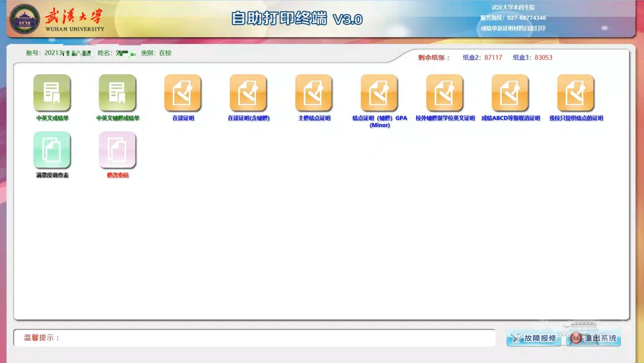Image resolution: width=644 pixels, height=363 pixels.
Task: Select the 在读证明 enrollment certificate icon
Action: (183, 93)
